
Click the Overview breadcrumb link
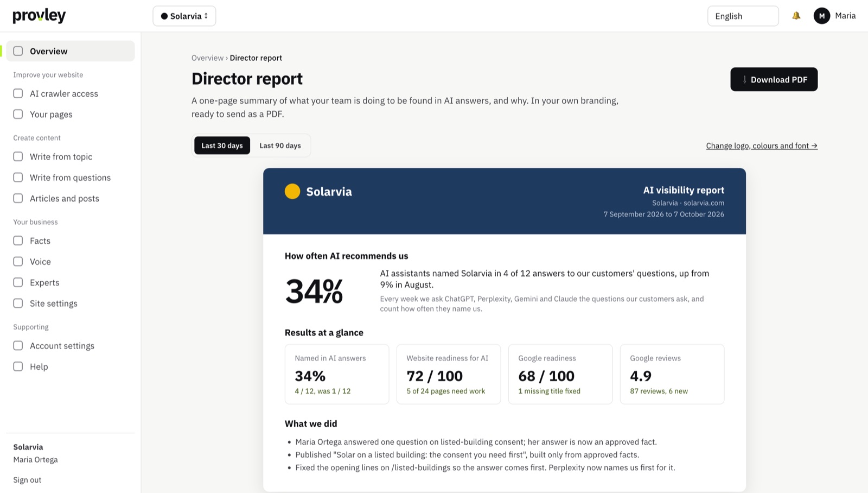207,58
